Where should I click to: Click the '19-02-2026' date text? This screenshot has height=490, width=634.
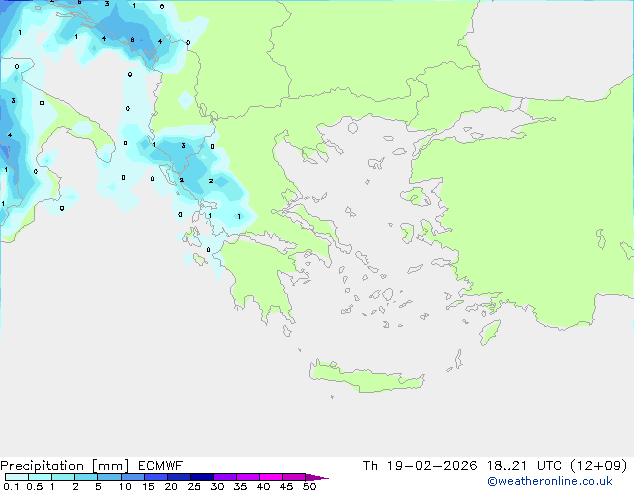[x=432, y=466]
